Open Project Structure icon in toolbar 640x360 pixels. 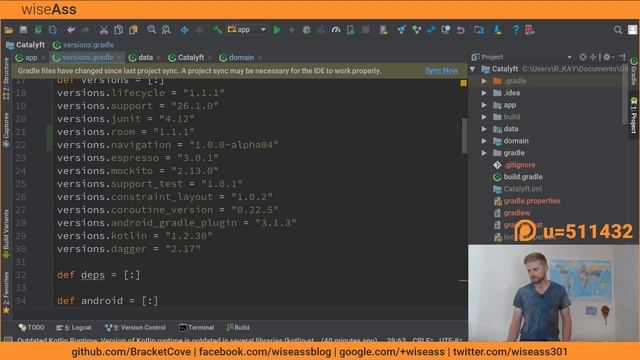point(479,30)
